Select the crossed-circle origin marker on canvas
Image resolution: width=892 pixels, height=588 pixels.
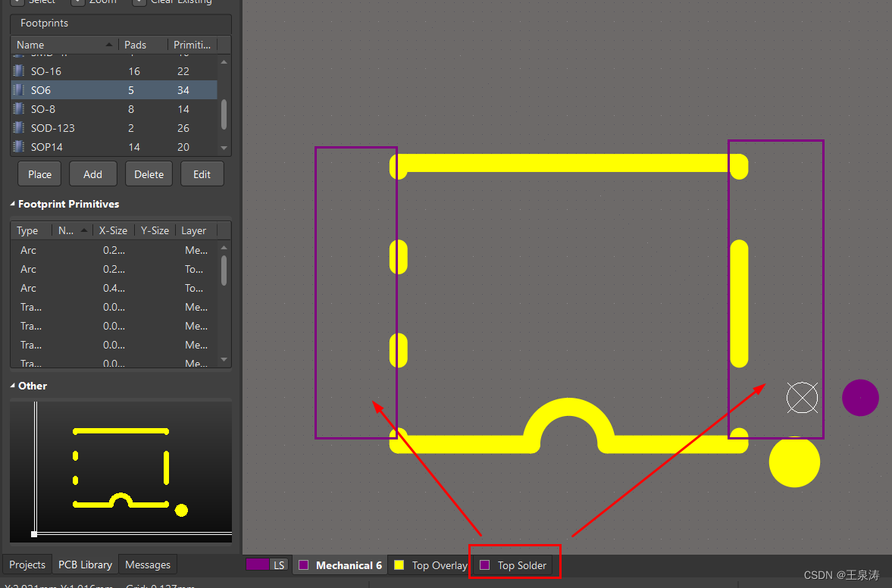coord(802,398)
